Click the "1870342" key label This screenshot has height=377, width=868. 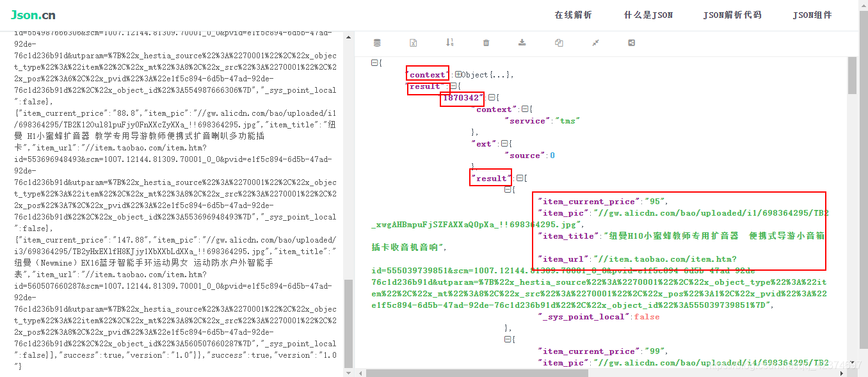(462, 98)
